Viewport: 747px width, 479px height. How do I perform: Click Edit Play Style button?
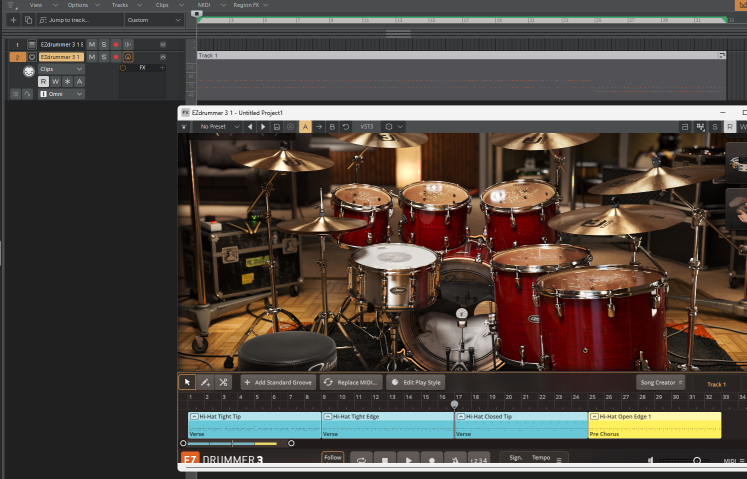[x=415, y=382]
